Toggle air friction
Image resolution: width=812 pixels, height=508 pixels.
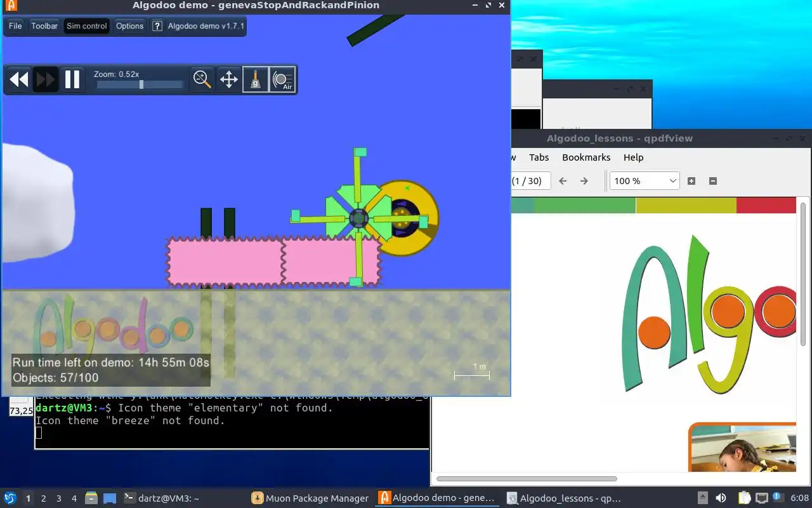click(x=282, y=79)
